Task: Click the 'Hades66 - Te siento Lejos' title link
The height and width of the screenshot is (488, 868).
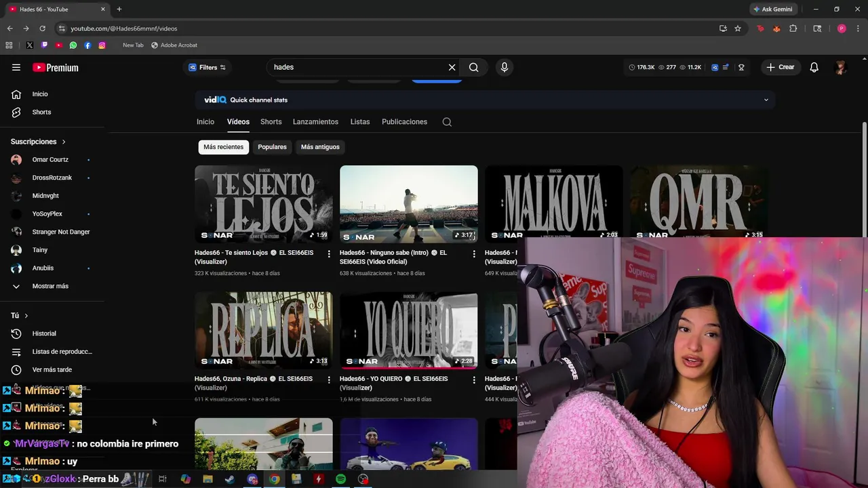Action: (x=254, y=257)
